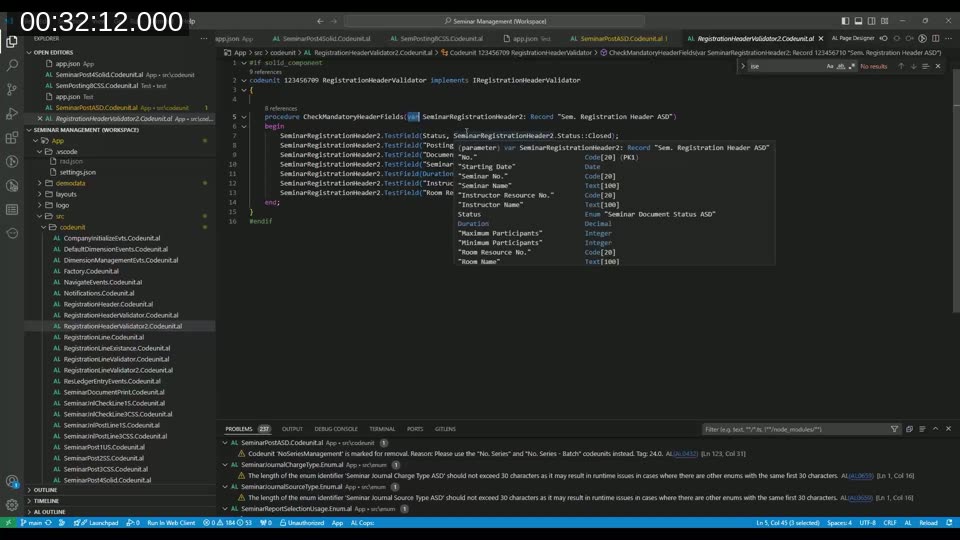
Task: Toggle Use Regular Expression in find
Action: pyautogui.click(x=852, y=66)
